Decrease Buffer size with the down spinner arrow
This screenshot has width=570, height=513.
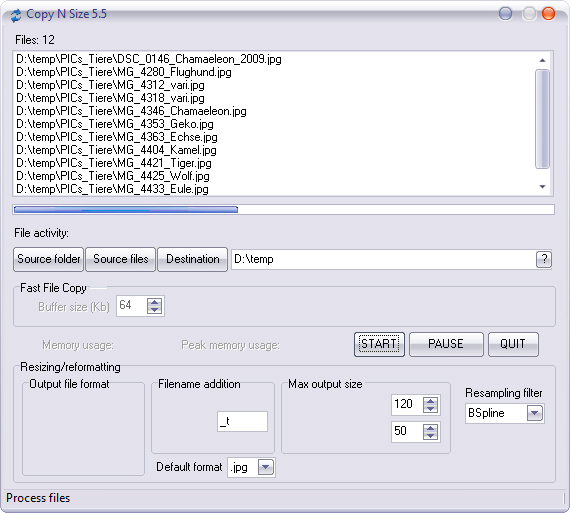click(x=154, y=310)
